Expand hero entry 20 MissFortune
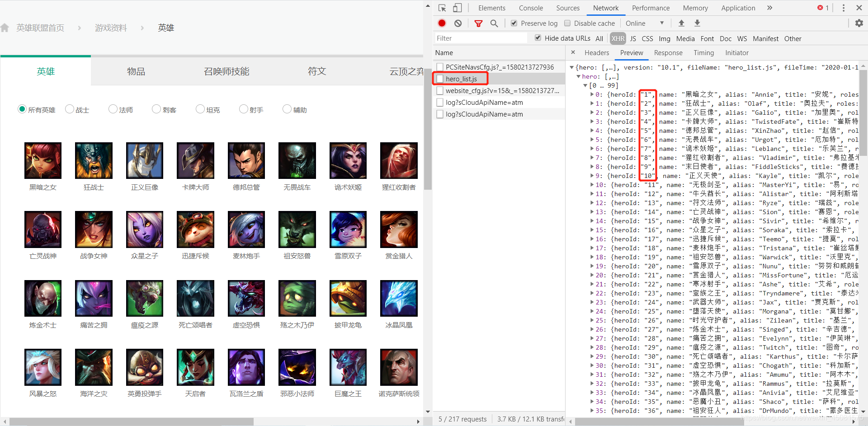Screen dimensions: 868x426 point(592,275)
